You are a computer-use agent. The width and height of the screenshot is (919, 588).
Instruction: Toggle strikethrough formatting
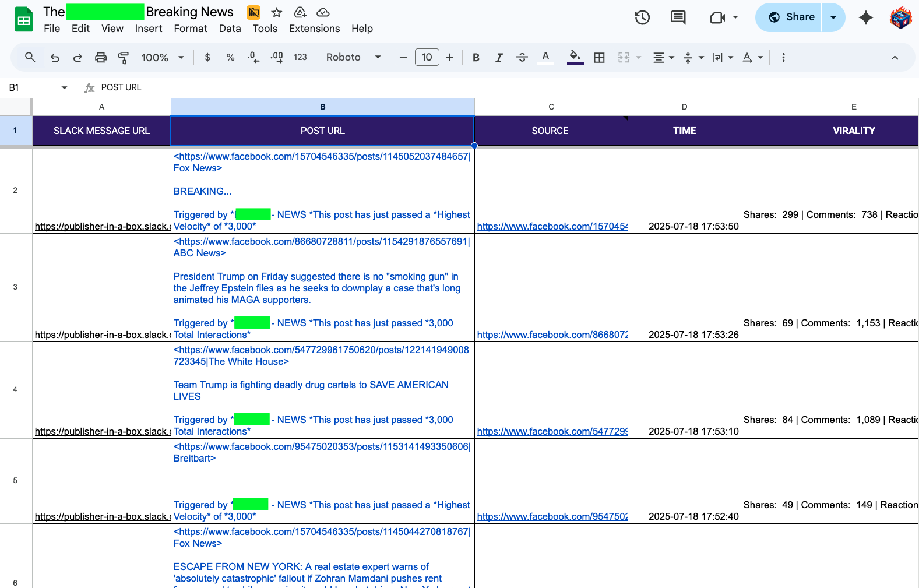(522, 57)
